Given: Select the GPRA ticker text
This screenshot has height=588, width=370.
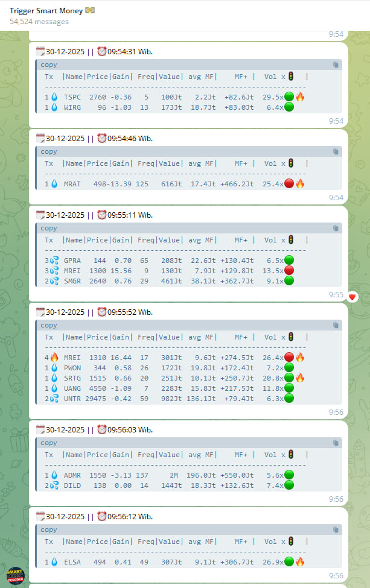Looking at the screenshot, I should [72, 261].
